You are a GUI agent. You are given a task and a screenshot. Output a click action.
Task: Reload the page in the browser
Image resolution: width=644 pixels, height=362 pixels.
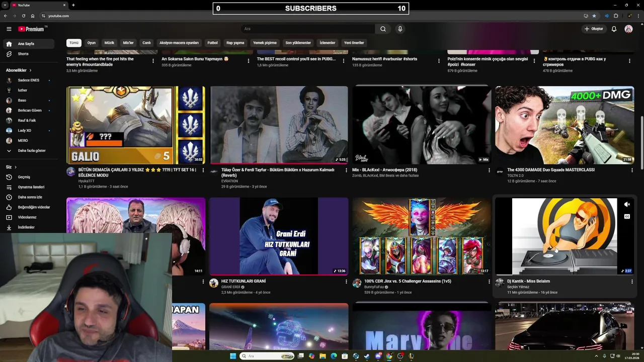click(23, 16)
